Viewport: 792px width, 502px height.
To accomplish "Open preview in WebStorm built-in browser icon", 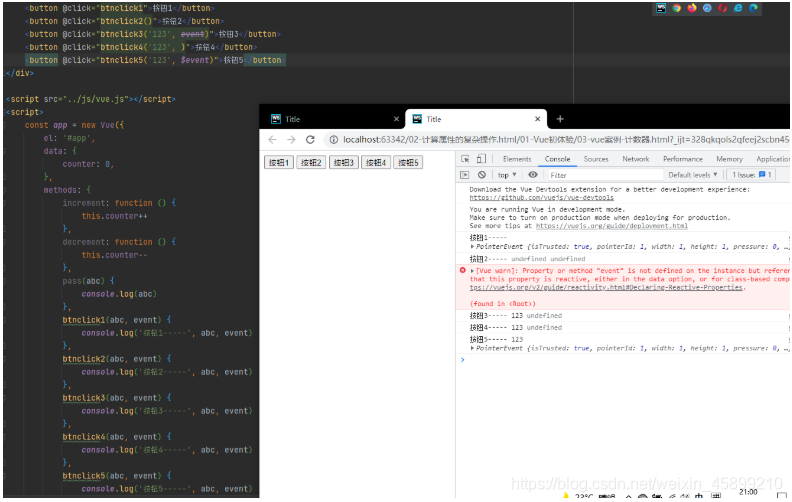I will 661,8.
